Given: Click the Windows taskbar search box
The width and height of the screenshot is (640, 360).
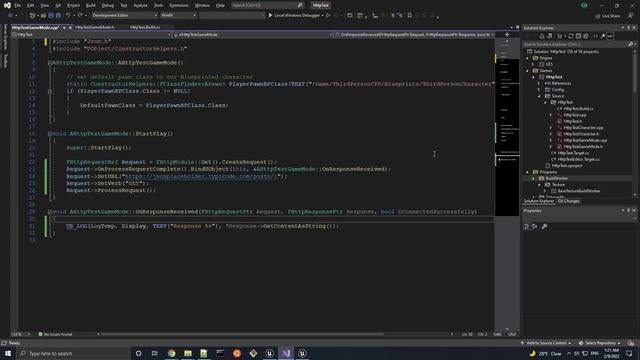Looking at the screenshot, I should (74, 353).
